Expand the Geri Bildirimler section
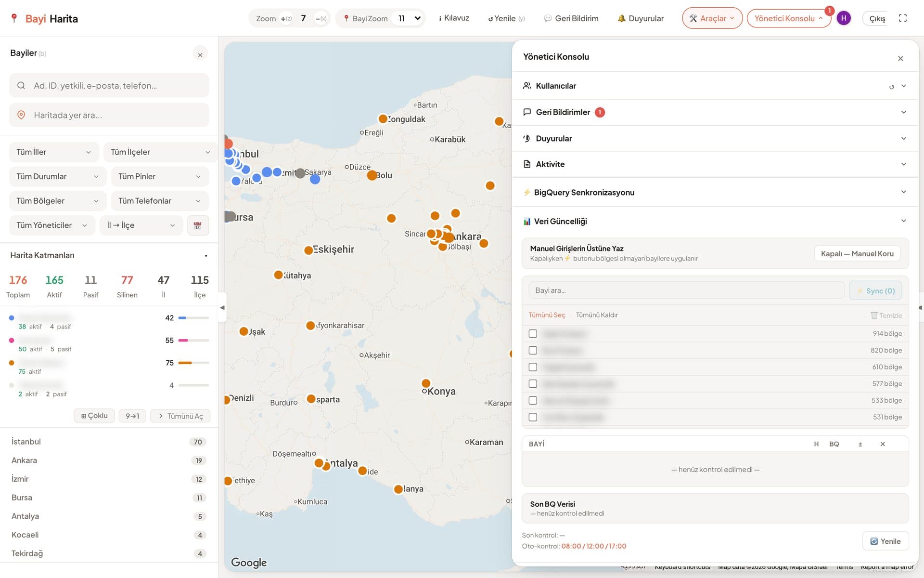 (x=715, y=112)
